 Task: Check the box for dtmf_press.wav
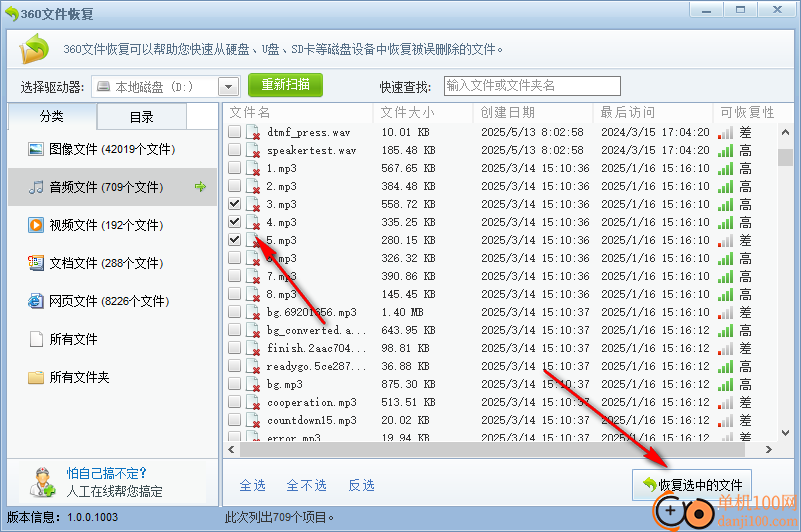[234, 132]
